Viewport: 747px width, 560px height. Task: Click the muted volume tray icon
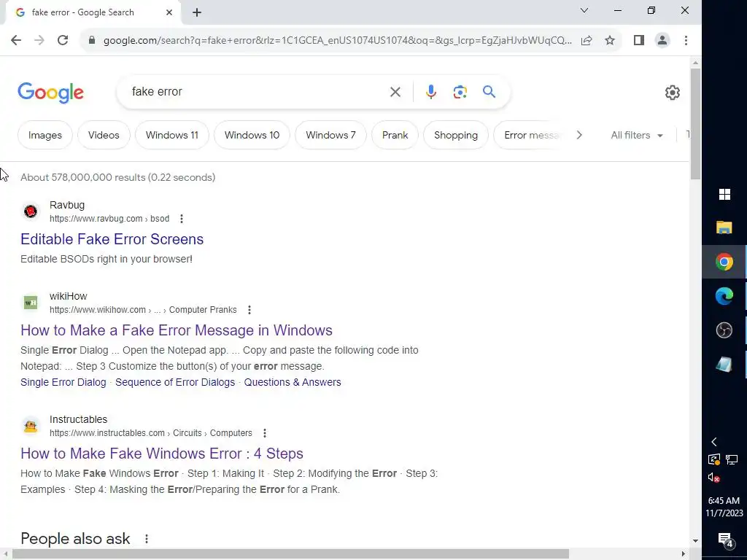[x=713, y=478]
